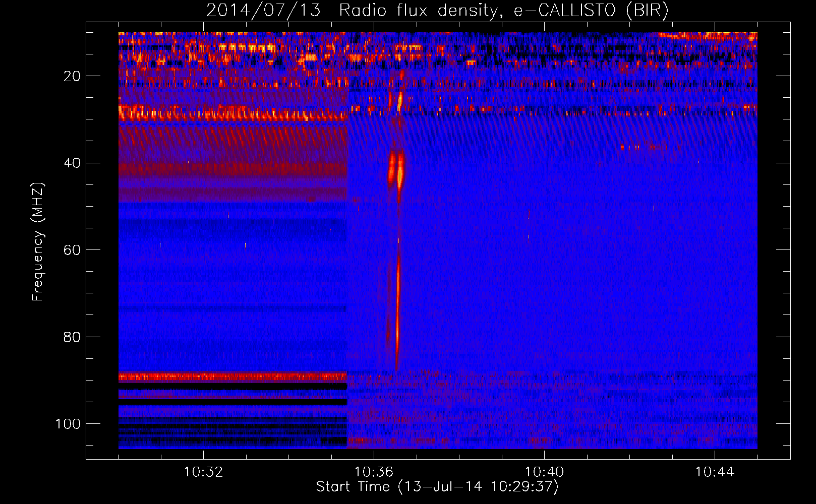The height and width of the screenshot is (504, 816).
Task: Click the "80" frequency tick label
Action: (x=72, y=337)
